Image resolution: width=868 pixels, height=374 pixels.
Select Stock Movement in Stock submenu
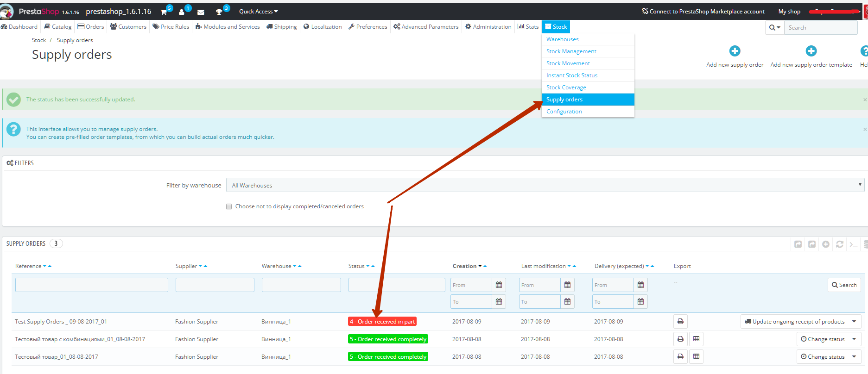click(588, 63)
